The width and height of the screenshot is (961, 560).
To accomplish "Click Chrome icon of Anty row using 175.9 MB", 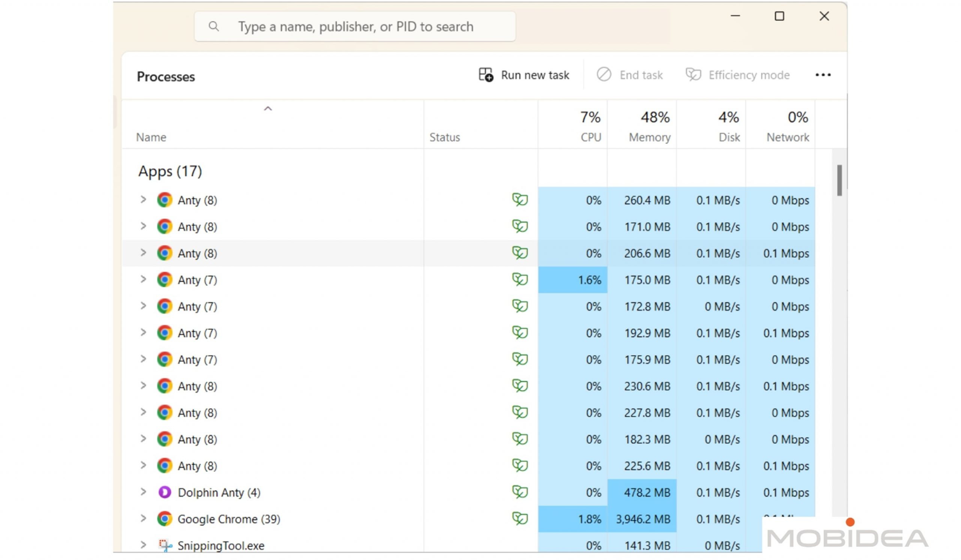I will point(165,360).
